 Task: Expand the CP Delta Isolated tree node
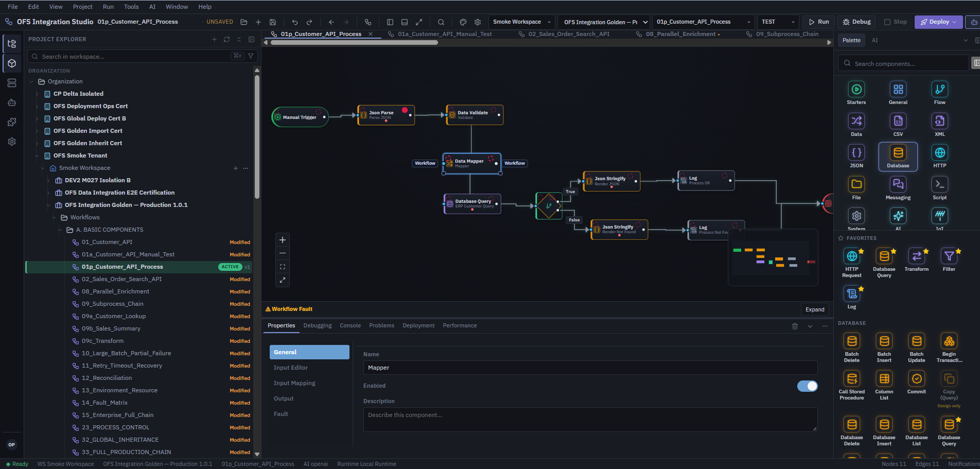click(x=37, y=94)
